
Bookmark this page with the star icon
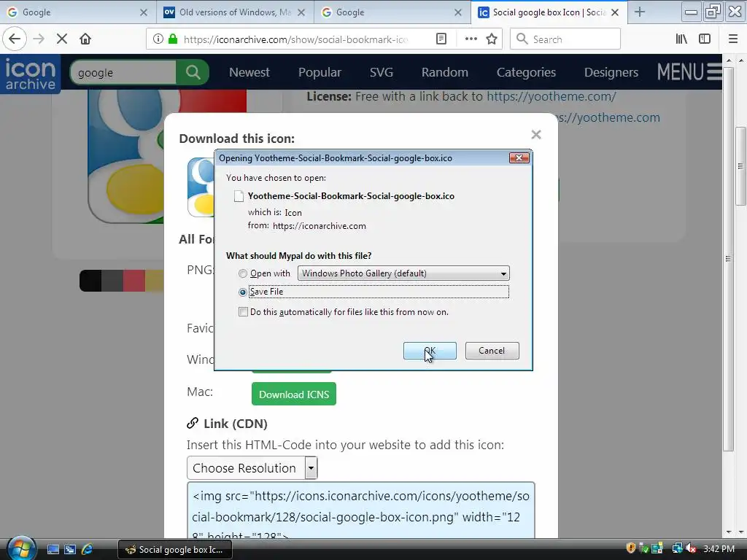point(492,39)
